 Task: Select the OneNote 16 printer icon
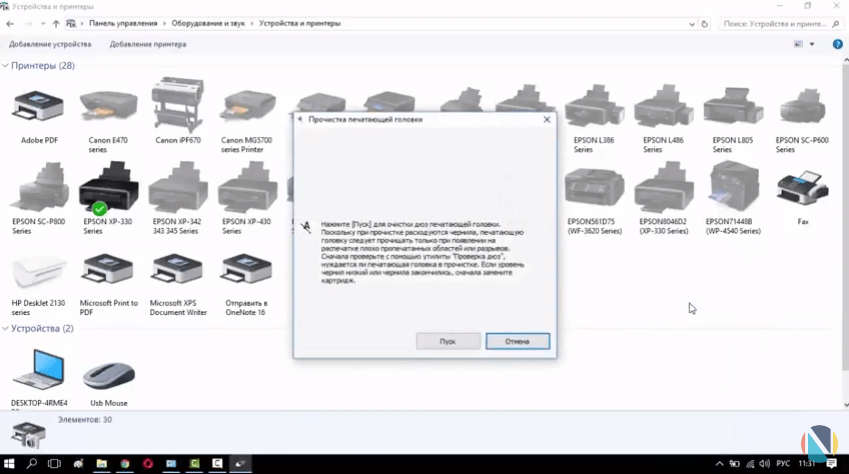pos(247,269)
